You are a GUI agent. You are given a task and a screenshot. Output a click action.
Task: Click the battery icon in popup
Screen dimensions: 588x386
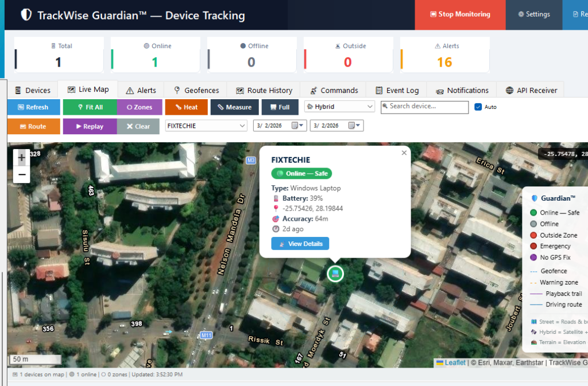tap(276, 198)
